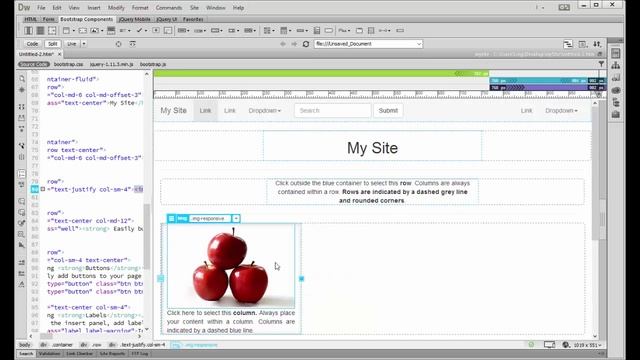
Task: Click the Insert panel icon in right dock
Action: pos(616,53)
